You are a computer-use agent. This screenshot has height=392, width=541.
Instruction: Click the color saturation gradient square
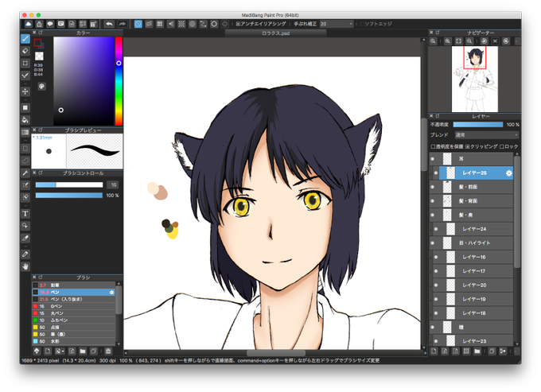click(84, 81)
